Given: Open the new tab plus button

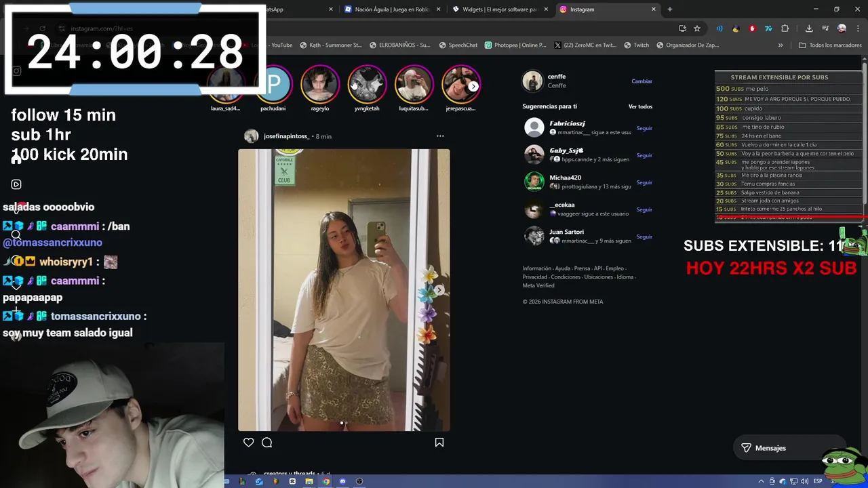Looking at the screenshot, I should (x=670, y=9).
